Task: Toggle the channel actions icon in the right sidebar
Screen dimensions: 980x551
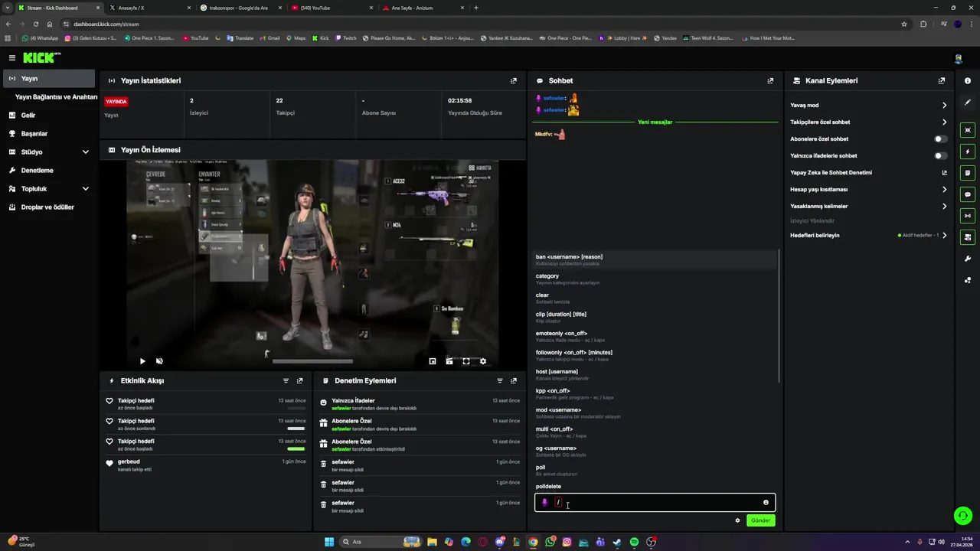Action: point(968,236)
